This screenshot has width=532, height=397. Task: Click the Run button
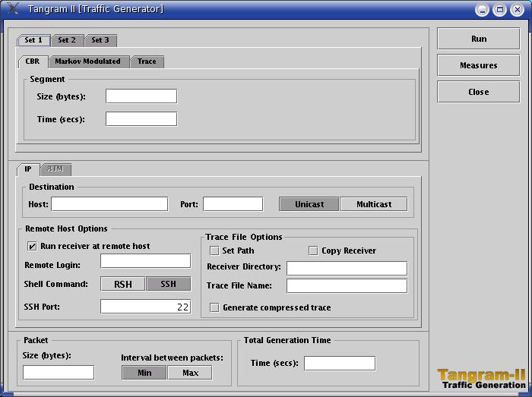(478, 39)
